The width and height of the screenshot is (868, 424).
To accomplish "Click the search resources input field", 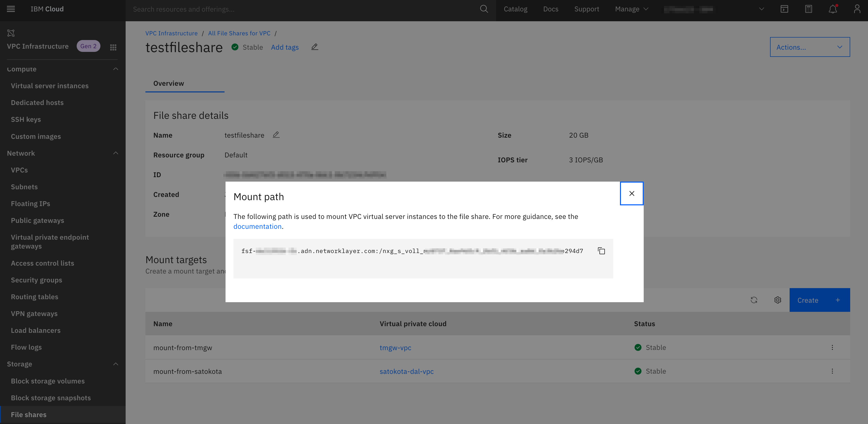I will (303, 9).
